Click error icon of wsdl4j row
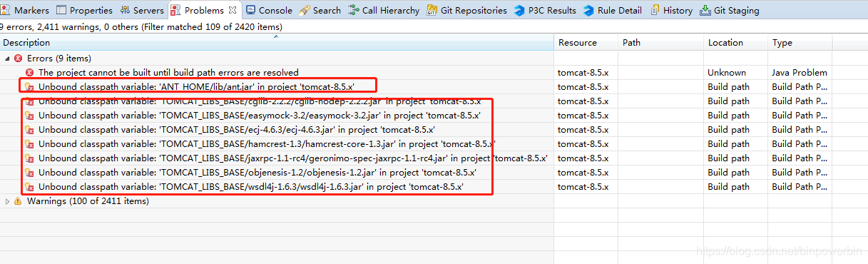The width and height of the screenshot is (868, 264). [29, 187]
